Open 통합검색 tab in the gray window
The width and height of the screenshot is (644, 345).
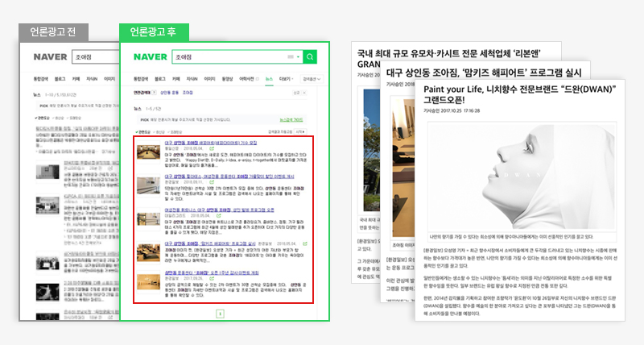click(x=41, y=79)
